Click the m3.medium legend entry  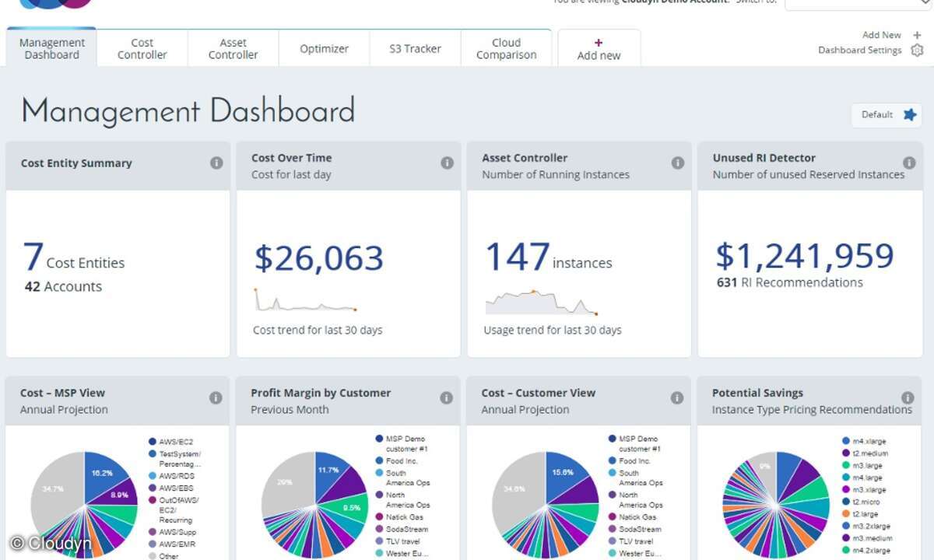(866, 538)
